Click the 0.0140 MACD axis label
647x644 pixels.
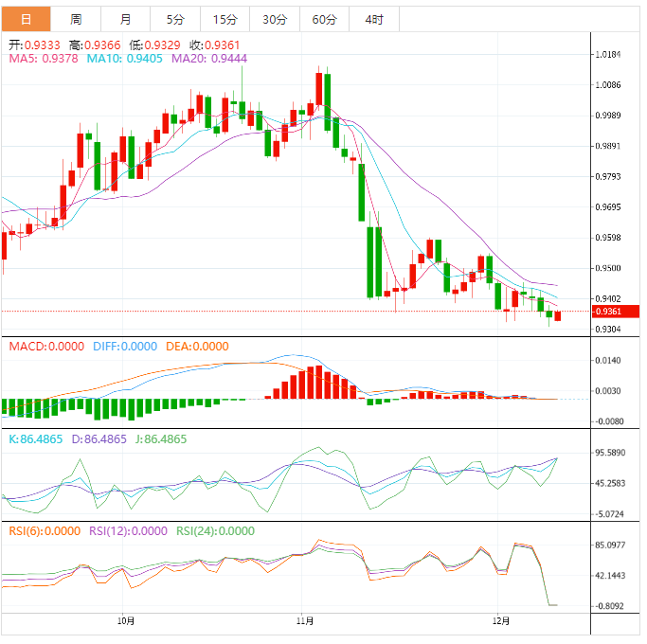click(x=608, y=361)
